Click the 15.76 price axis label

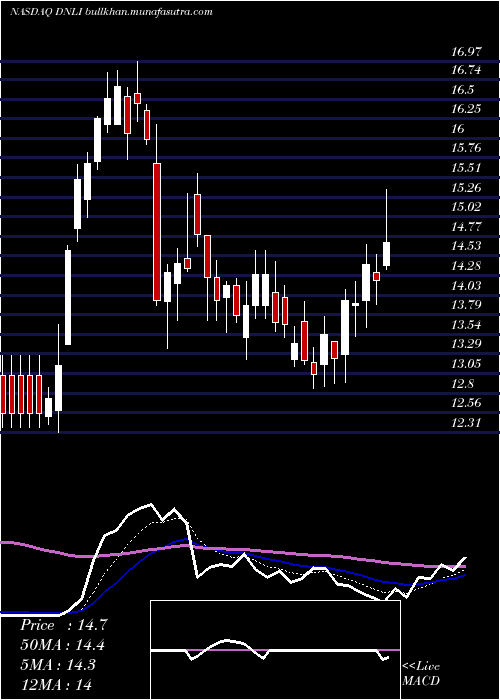coord(466,148)
